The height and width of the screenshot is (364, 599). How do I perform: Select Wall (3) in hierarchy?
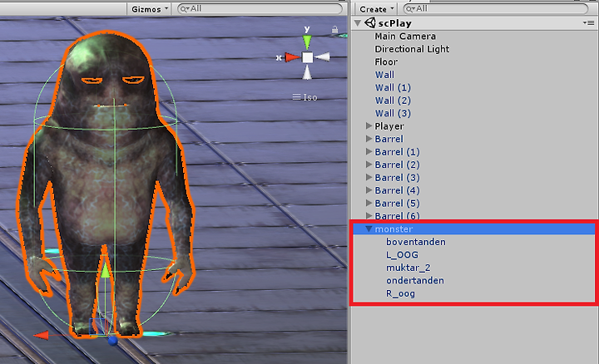click(x=393, y=113)
